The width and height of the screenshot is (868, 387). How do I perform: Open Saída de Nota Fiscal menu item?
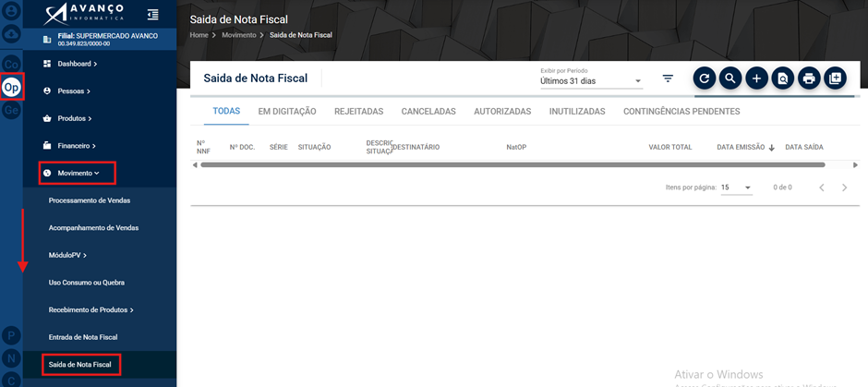click(81, 365)
